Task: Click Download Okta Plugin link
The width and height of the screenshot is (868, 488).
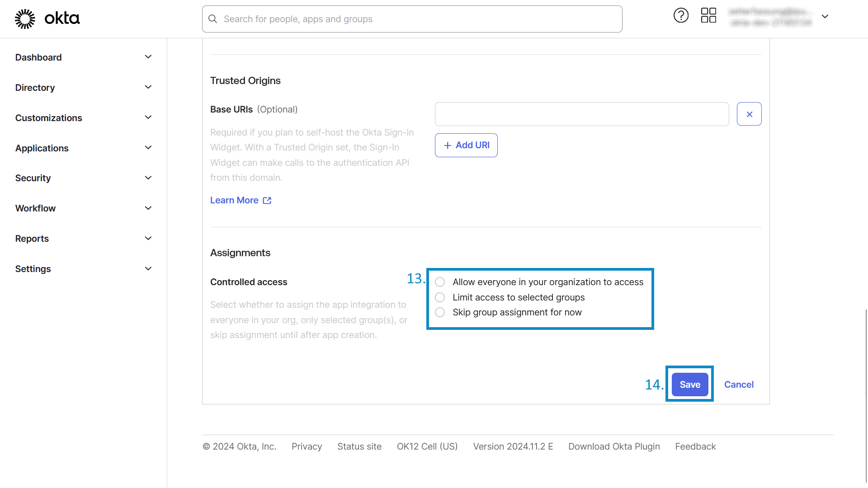Action: pyautogui.click(x=614, y=446)
